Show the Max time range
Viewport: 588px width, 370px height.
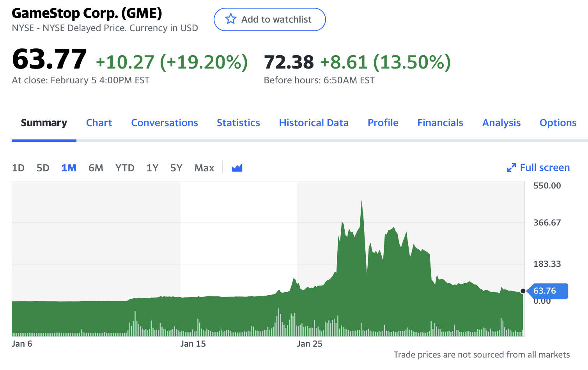point(204,168)
